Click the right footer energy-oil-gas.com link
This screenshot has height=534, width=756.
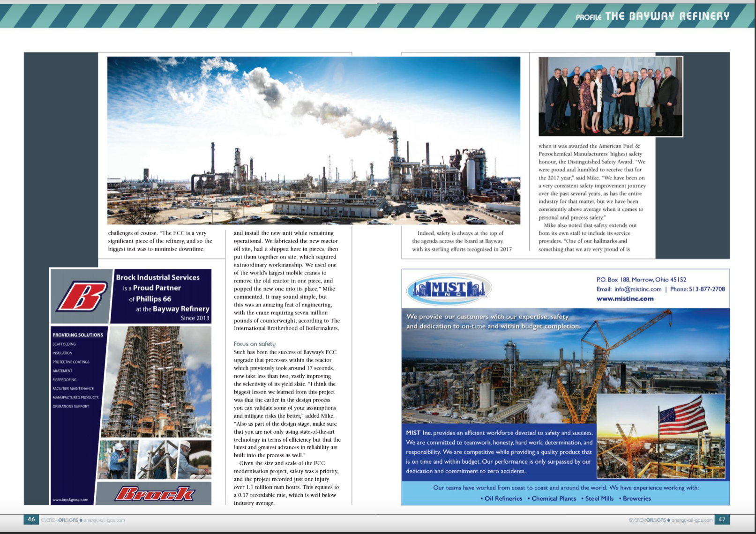[x=692, y=520]
